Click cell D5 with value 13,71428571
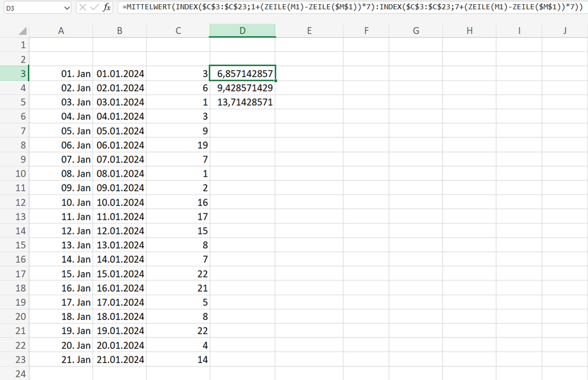 [242, 102]
